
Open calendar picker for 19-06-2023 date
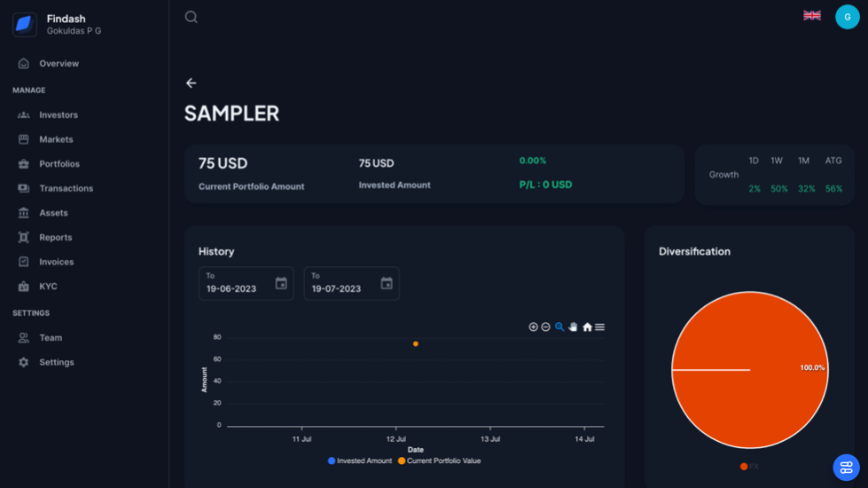point(281,284)
